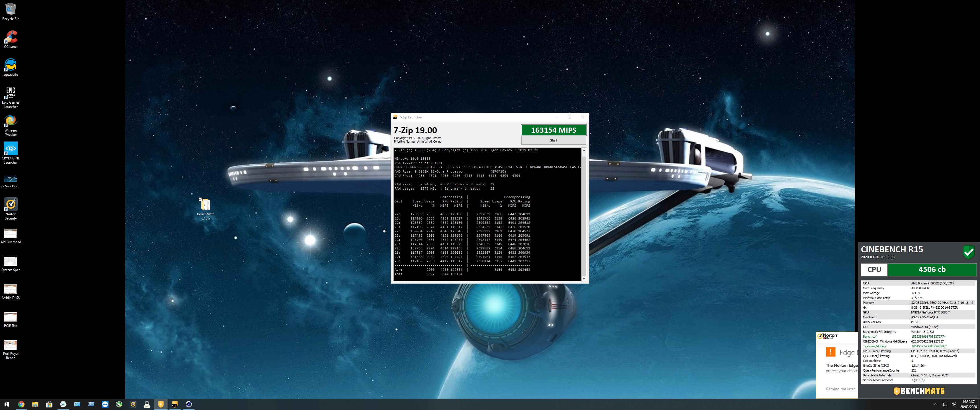Click the 7-Zip console output area
The width and height of the screenshot is (980, 410).
point(487,214)
